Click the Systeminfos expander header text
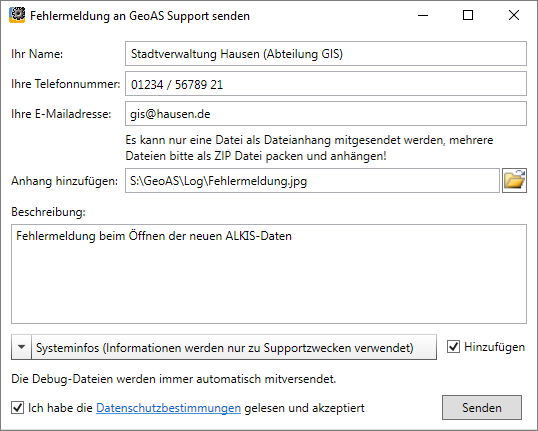The image size is (538, 431). (x=225, y=348)
